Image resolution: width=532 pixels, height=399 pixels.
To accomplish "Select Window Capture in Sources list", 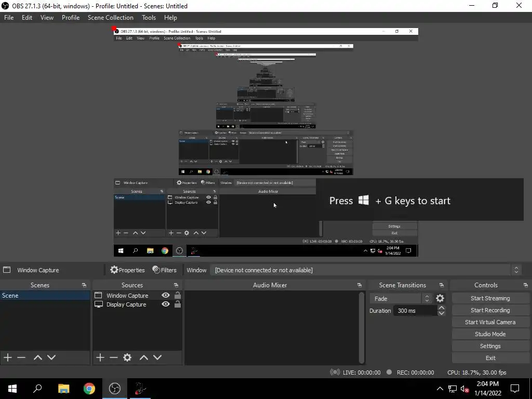I will (127, 296).
